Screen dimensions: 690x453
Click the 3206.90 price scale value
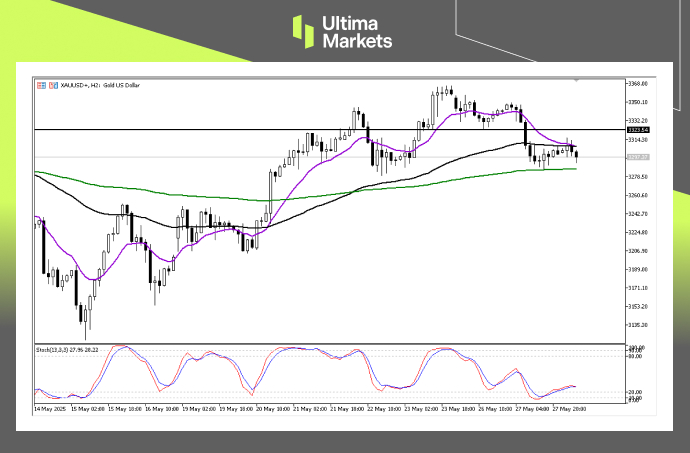(x=638, y=251)
